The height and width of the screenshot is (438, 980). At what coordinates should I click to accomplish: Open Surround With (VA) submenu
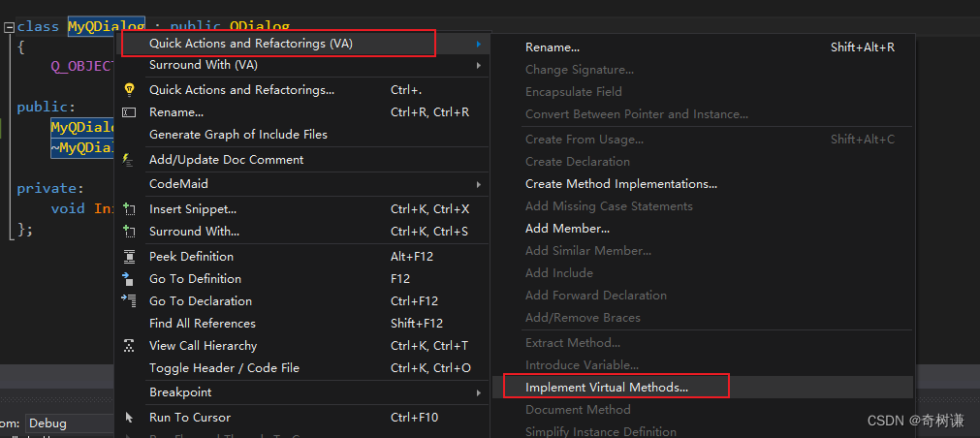[301, 65]
